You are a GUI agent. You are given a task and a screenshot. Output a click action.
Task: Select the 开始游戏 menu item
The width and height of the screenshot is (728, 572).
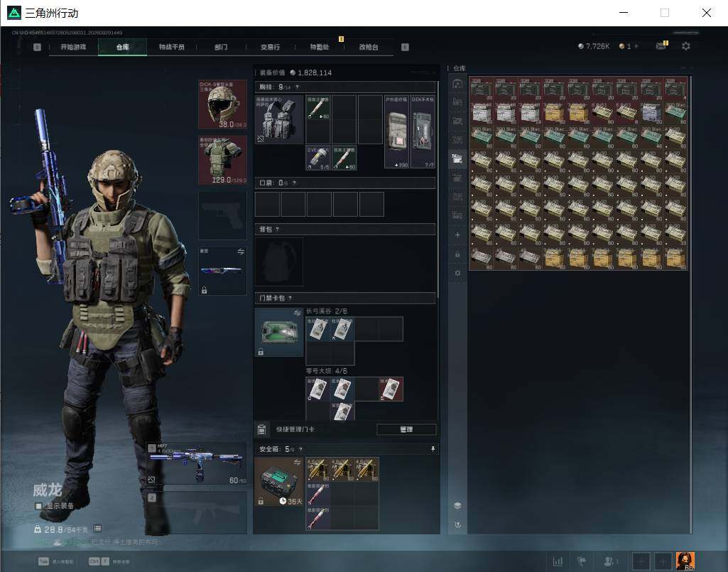click(x=73, y=47)
